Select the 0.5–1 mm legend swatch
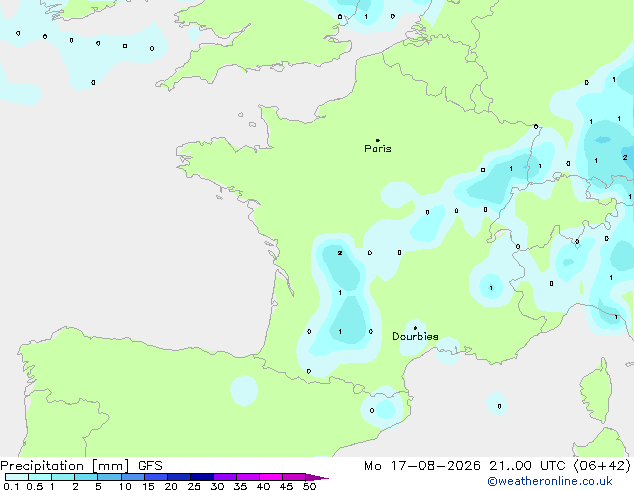This screenshot has width=634, height=490. (x=40, y=477)
